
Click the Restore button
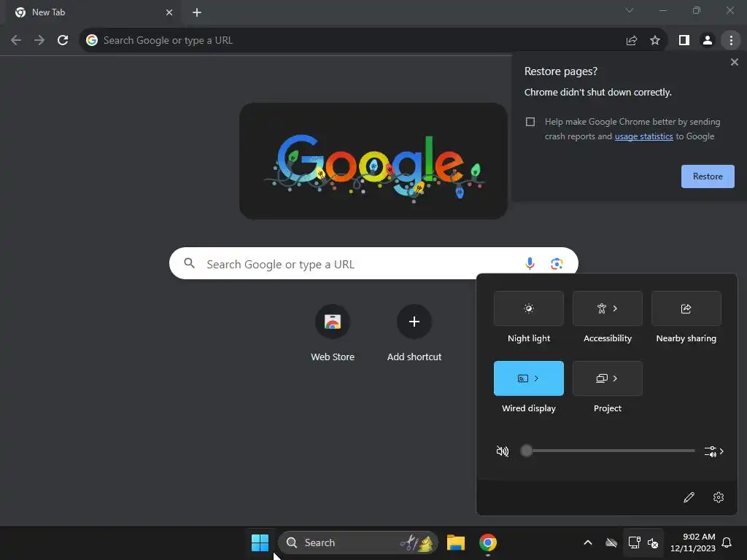[x=708, y=176]
